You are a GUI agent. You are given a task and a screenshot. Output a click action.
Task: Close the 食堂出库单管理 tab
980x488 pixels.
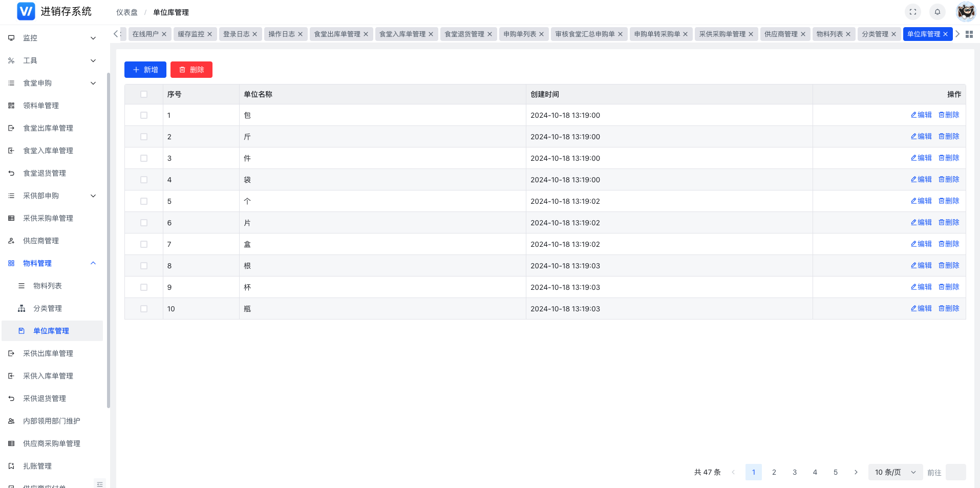tap(366, 34)
